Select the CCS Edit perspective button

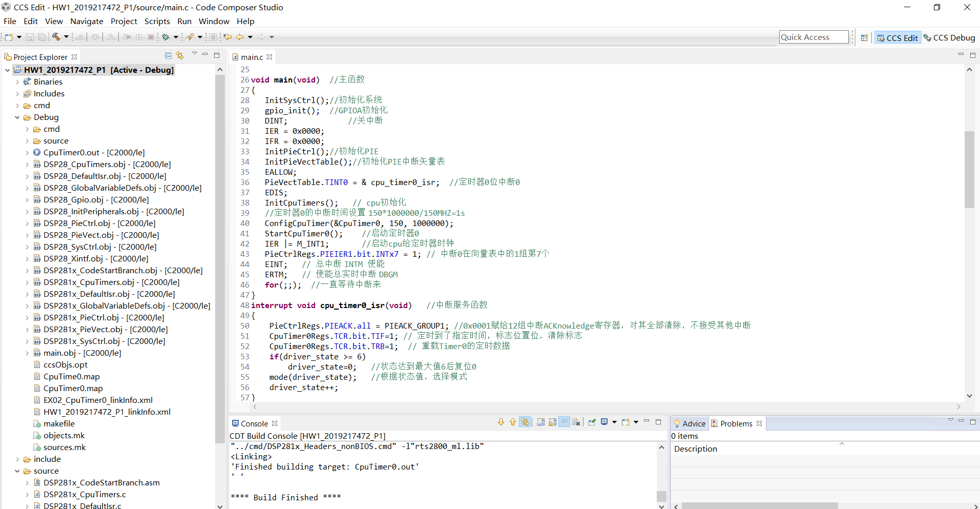click(x=898, y=37)
